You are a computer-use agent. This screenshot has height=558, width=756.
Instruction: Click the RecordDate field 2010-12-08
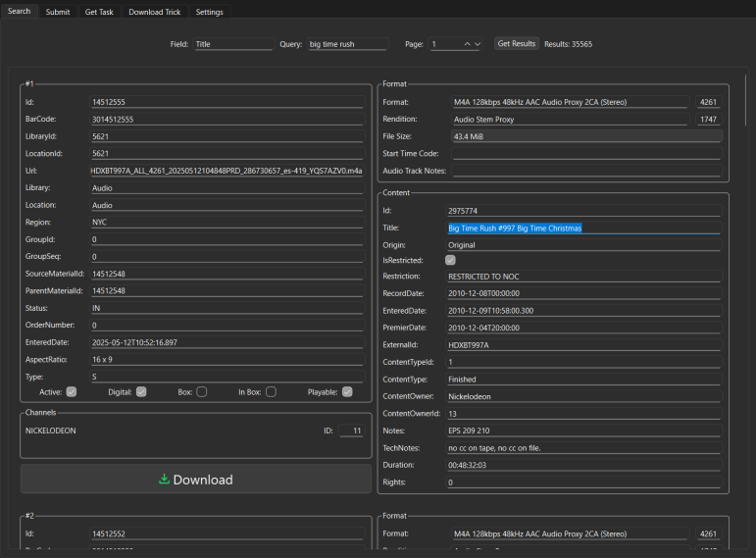[583, 293]
